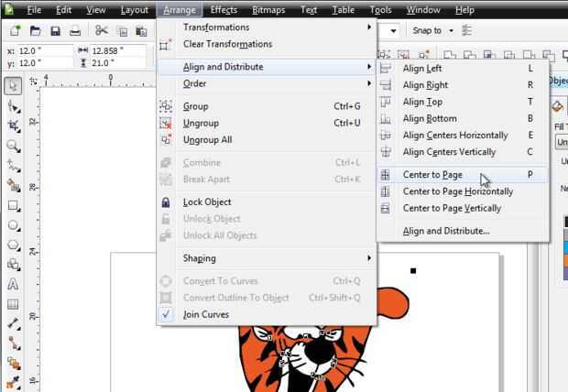Open the Edit menu

[64, 10]
